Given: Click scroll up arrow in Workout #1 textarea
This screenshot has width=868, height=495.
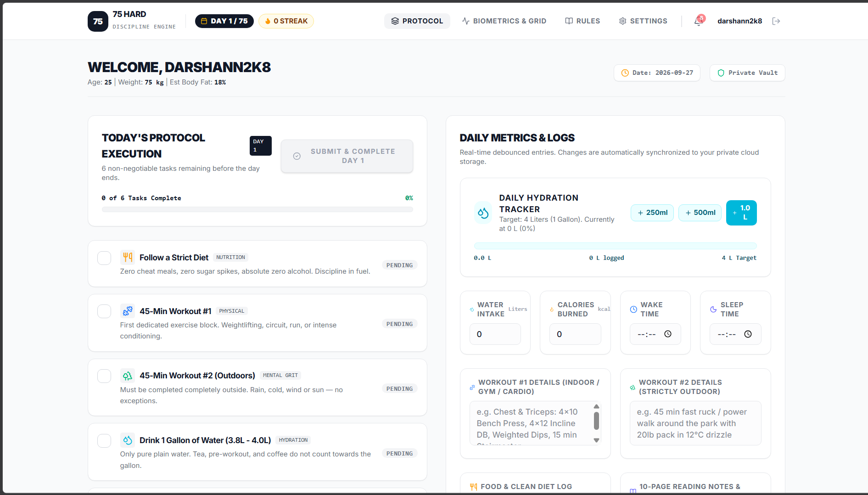Looking at the screenshot, I should click(596, 406).
